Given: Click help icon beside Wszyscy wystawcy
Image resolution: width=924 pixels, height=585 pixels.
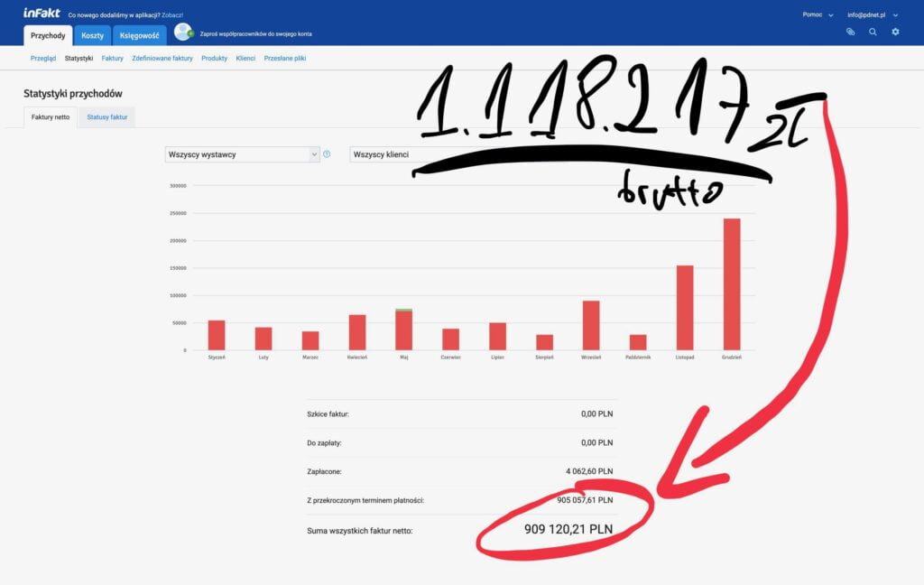Looking at the screenshot, I should (x=327, y=154).
